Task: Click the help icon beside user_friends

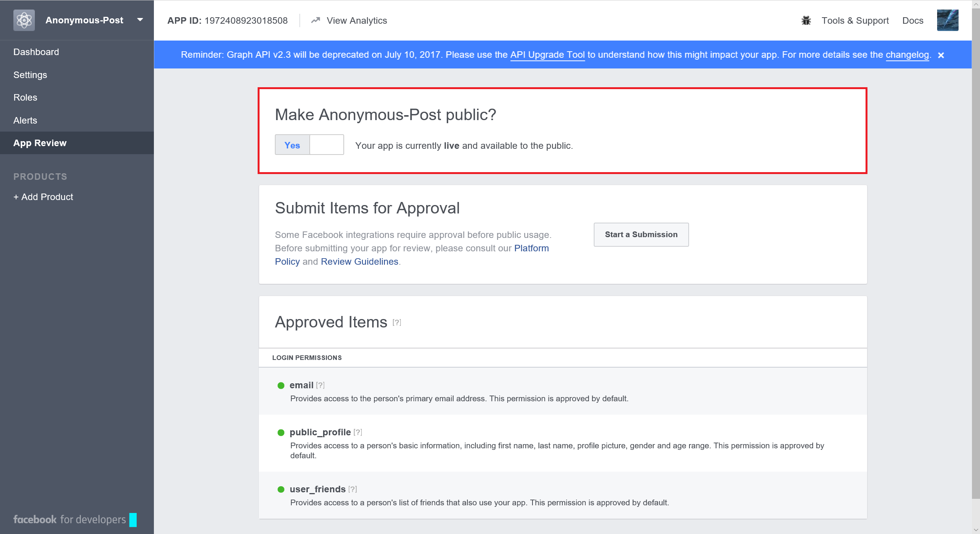Action: tap(353, 489)
